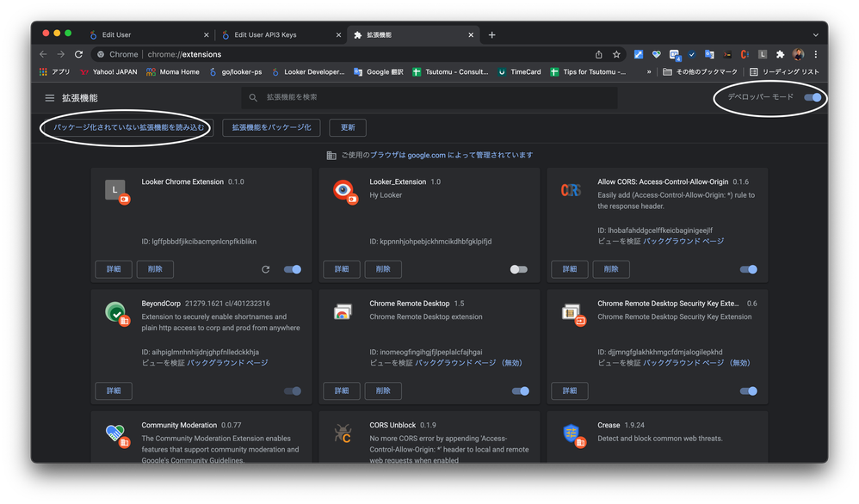This screenshot has width=859, height=504.
Task: Click the browser back arrow
Action: pos(43,54)
